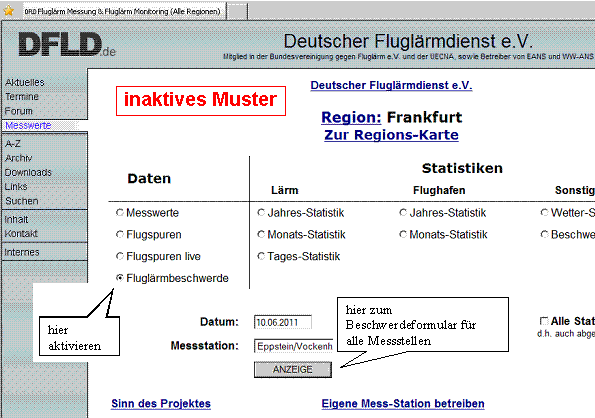
Task: Click the ANZEIGE button
Action: coord(293,369)
